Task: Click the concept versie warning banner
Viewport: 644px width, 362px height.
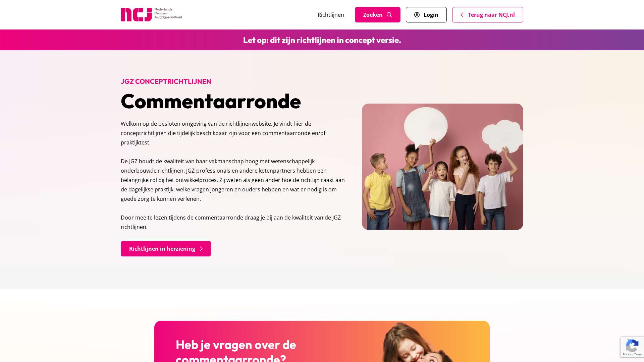Action: [322, 40]
